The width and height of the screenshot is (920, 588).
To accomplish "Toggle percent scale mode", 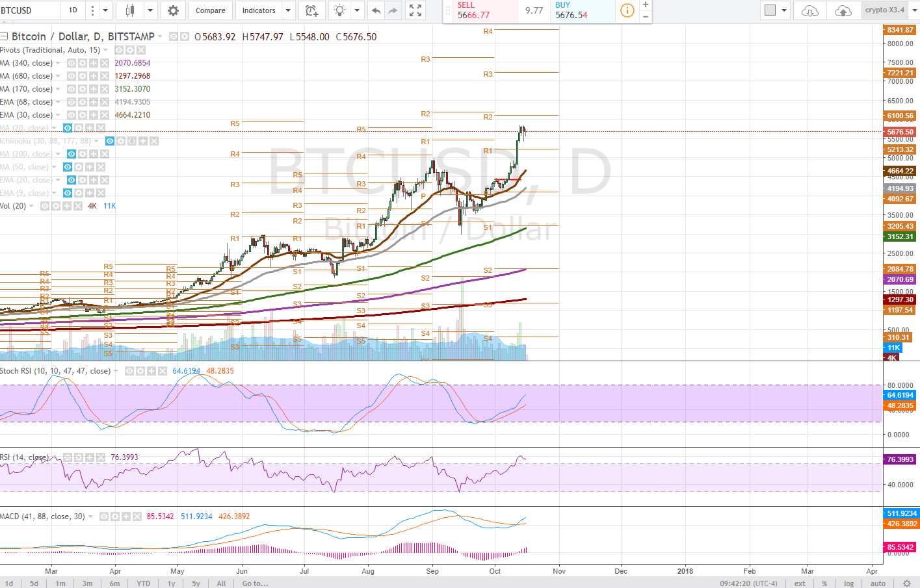I will (824, 583).
